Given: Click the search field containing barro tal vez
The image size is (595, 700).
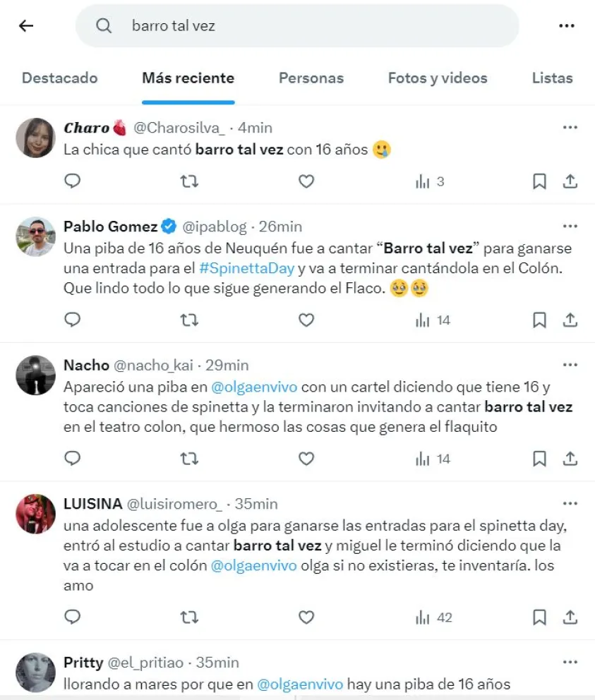Looking at the screenshot, I should coord(297,26).
